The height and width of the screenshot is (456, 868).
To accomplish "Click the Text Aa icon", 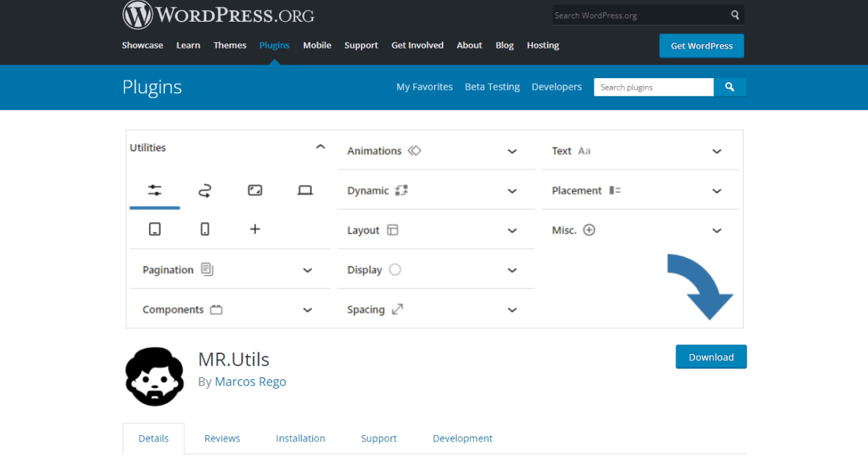I will (x=584, y=151).
